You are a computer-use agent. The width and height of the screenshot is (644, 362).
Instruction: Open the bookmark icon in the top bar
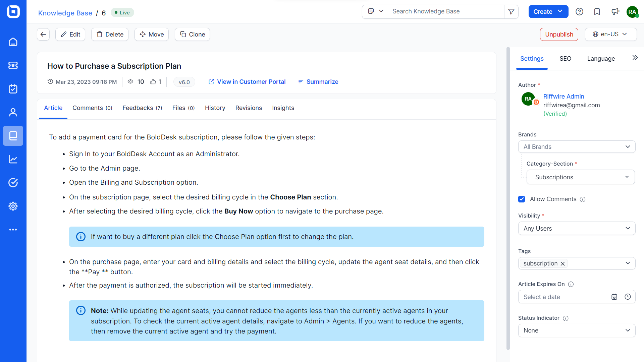[x=597, y=11]
